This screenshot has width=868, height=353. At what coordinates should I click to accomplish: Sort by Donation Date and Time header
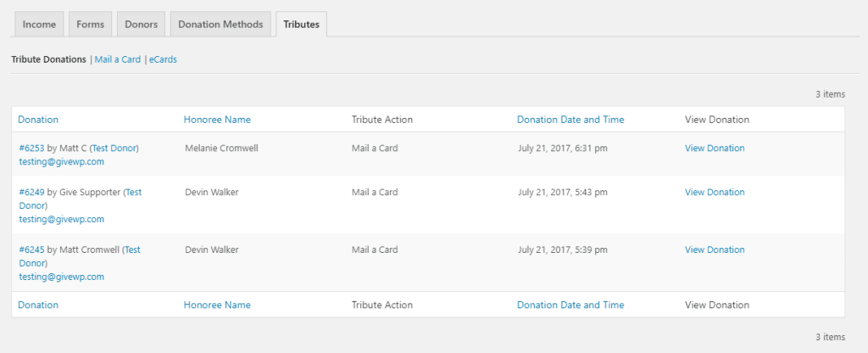[570, 120]
